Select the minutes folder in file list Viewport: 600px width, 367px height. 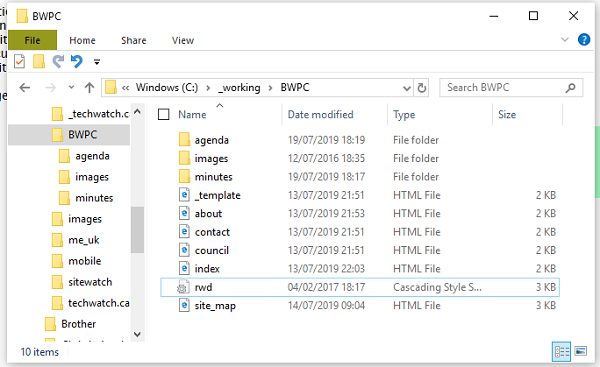pyautogui.click(x=214, y=177)
